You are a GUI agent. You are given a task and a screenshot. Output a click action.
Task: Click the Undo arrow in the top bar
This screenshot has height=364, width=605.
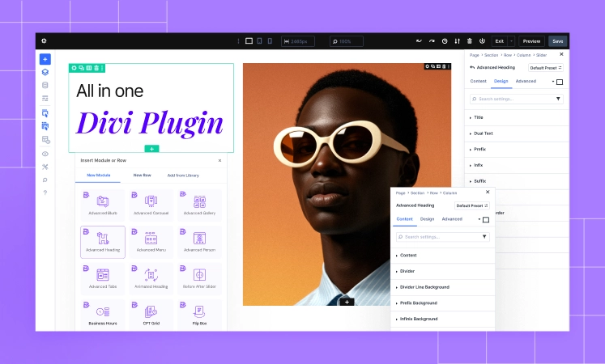[x=419, y=40]
